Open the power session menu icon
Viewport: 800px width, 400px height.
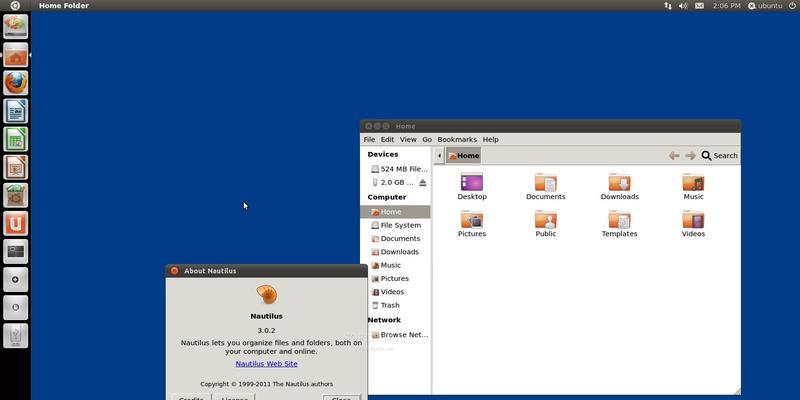[x=792, y=6]
